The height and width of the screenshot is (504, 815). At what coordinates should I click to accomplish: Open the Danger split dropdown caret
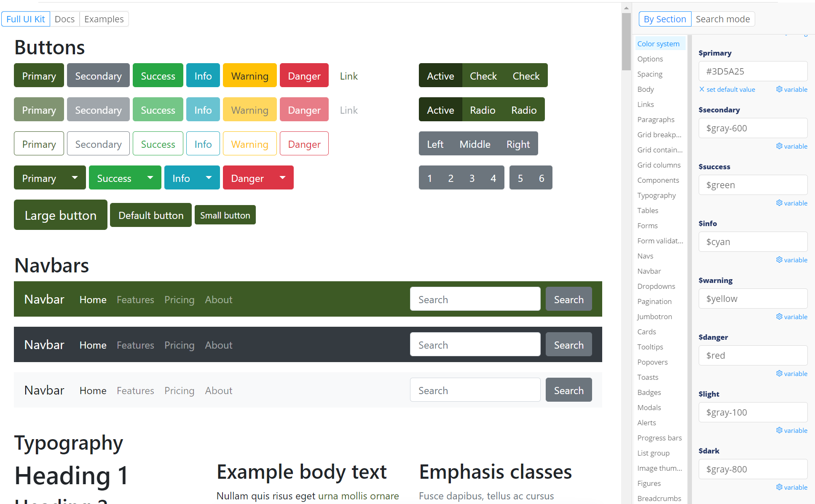click(x=283, y=178)
